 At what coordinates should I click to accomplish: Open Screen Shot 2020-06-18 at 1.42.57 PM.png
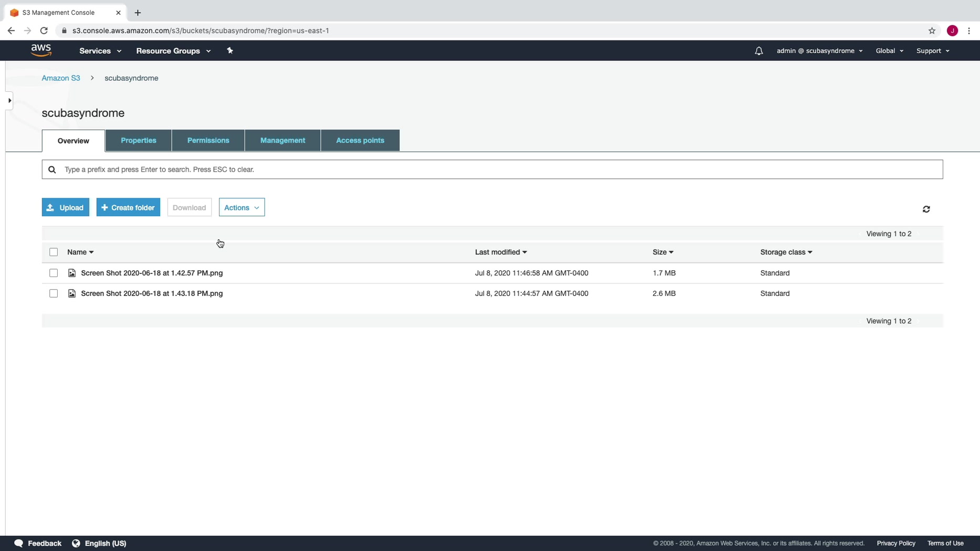(x=152, y=273)
